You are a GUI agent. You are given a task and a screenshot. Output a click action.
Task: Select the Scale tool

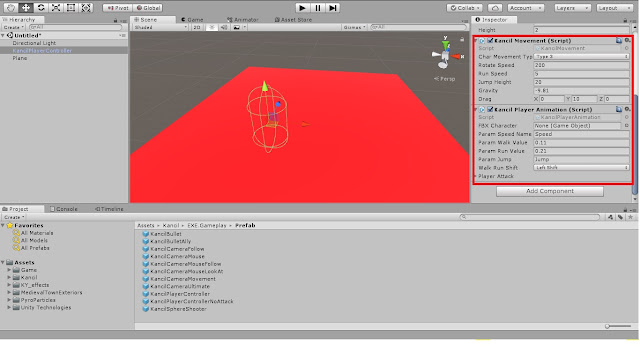click(x=56, y=8)
